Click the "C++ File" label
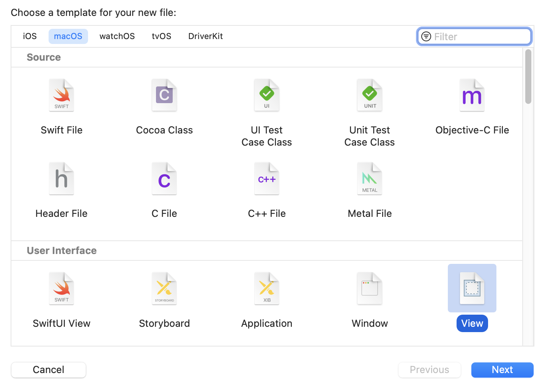The height and width of the screenshot is (392, 545). (x=267, y=213)
